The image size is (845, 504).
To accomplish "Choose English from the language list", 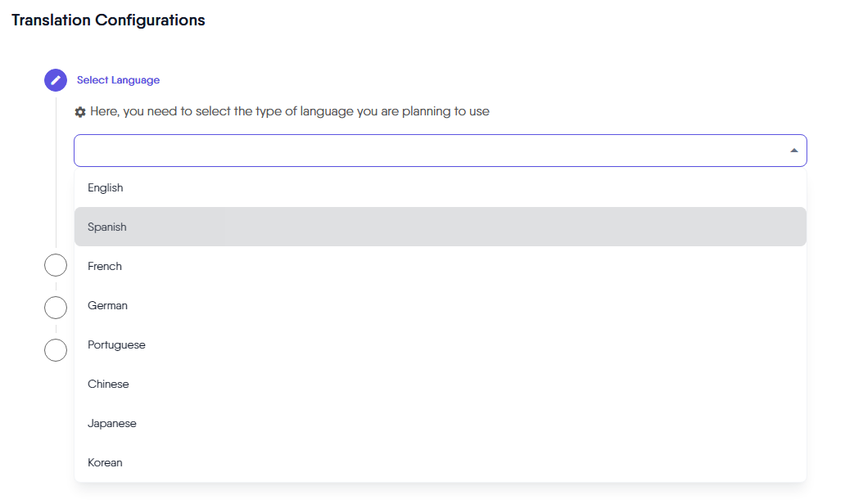I will point(106,187).
